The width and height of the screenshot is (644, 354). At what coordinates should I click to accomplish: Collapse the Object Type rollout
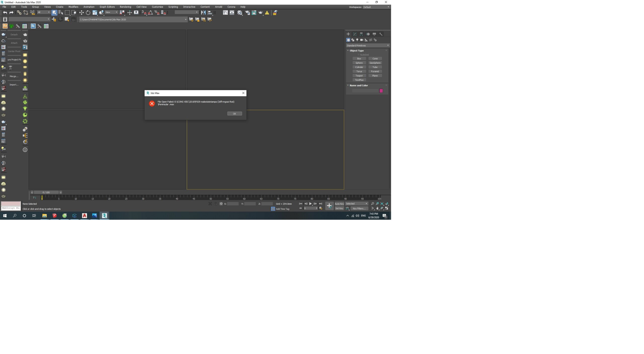pos(356,50)
